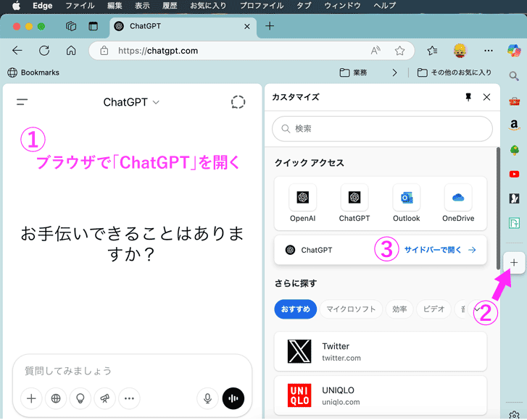Pin the カスタマイズ panel
The height and width of the screenshot is (420, 527).
[x=468, y=97]
